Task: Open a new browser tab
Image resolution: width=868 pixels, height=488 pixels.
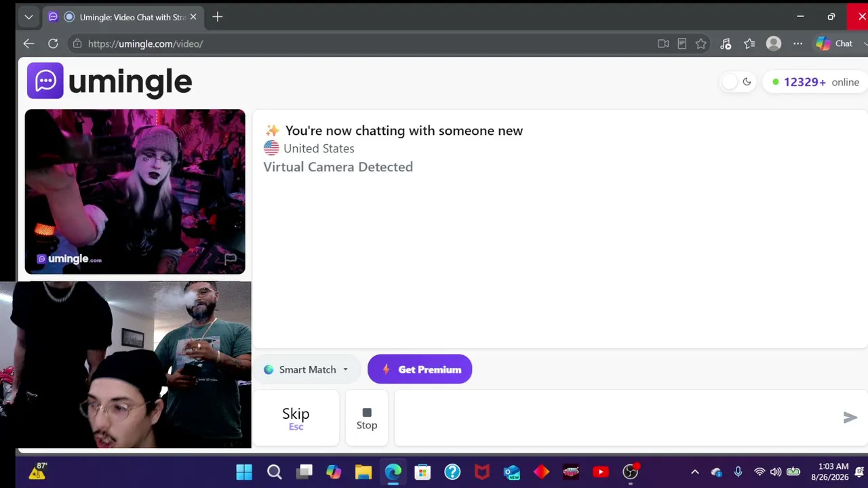Action: pyautogui.click(x=217, y=17)
